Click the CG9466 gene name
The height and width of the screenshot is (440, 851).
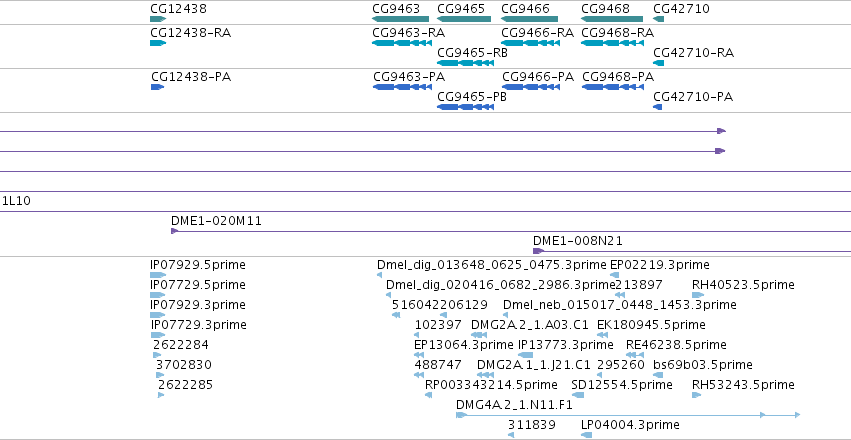click(525, 9)
